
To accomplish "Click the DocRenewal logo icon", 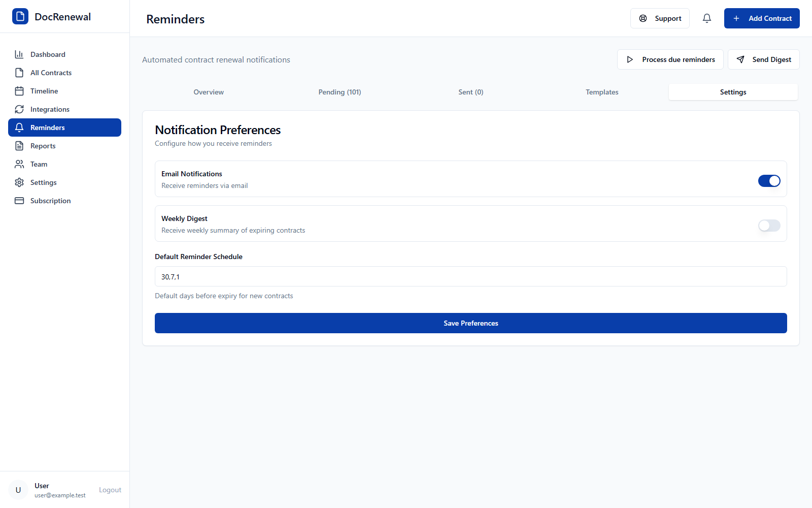I will pos(20,16).
